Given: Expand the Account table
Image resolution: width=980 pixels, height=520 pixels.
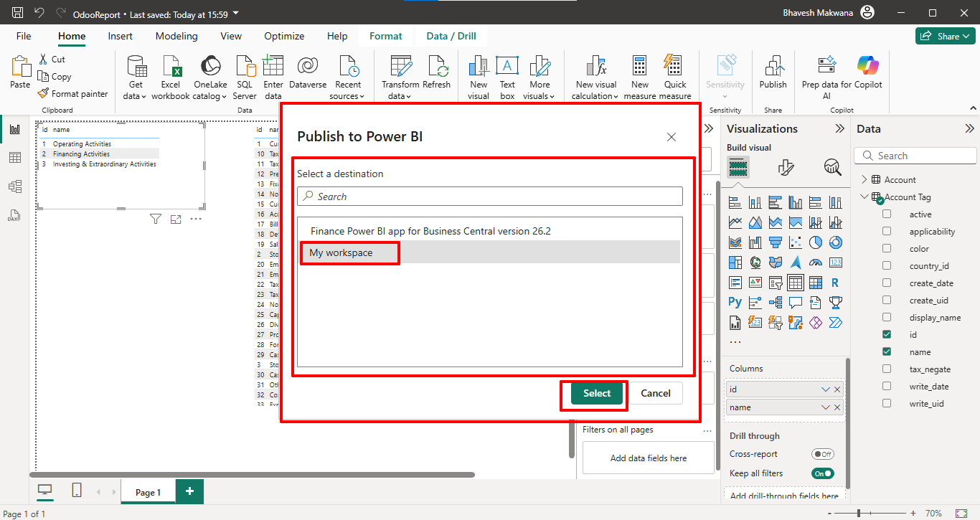Looking at the screenshot, I should point(864,180).
